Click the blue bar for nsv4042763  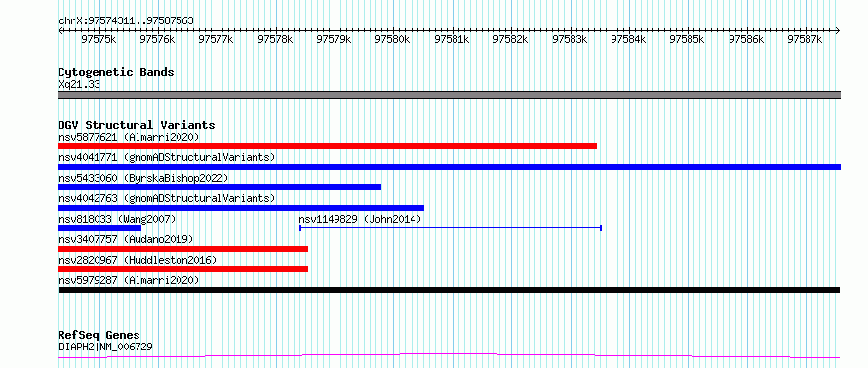241,208
